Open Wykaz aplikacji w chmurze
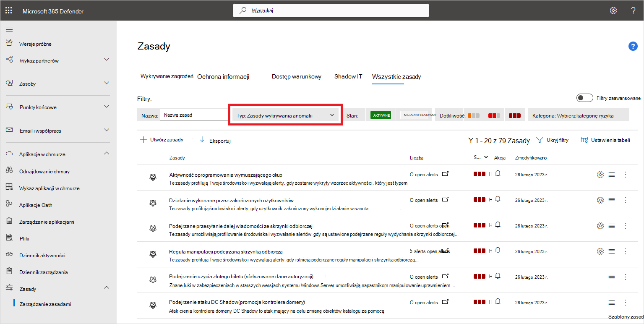 point(49,188)
